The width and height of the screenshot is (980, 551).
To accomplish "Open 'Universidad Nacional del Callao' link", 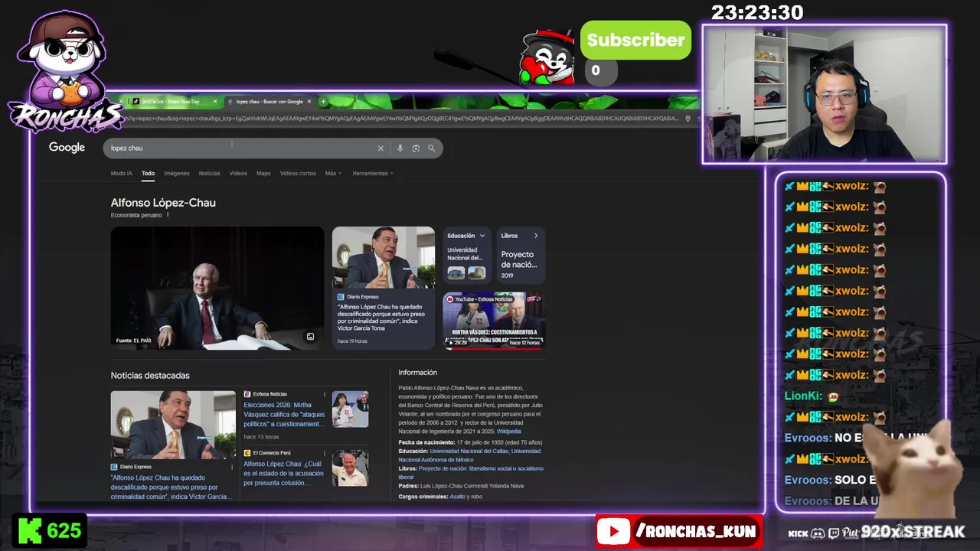I will pyautogui.click(x=469, y=452).
